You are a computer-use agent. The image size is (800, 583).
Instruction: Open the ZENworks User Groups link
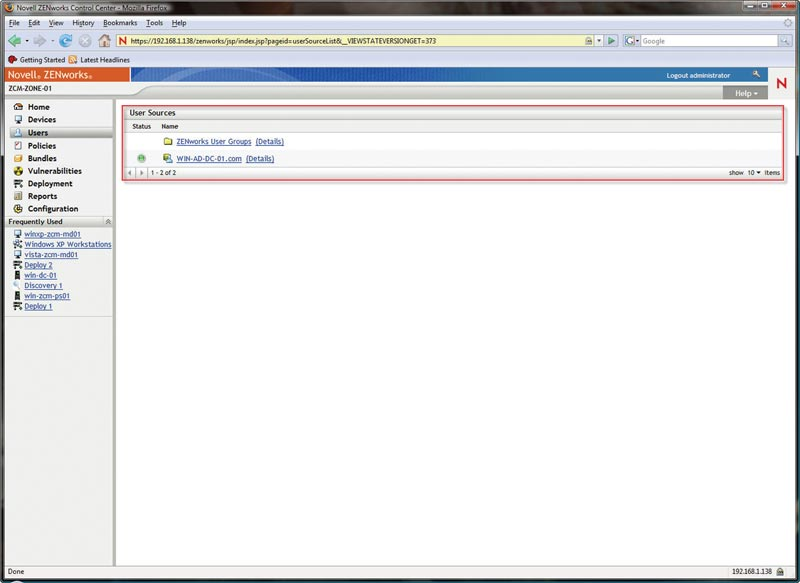(x=214, y=141)
